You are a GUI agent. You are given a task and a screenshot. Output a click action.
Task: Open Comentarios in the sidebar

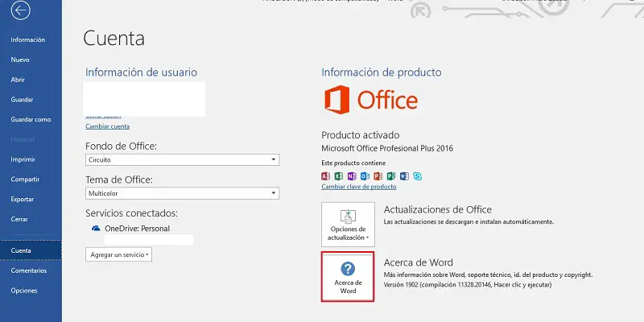(29, 270)
